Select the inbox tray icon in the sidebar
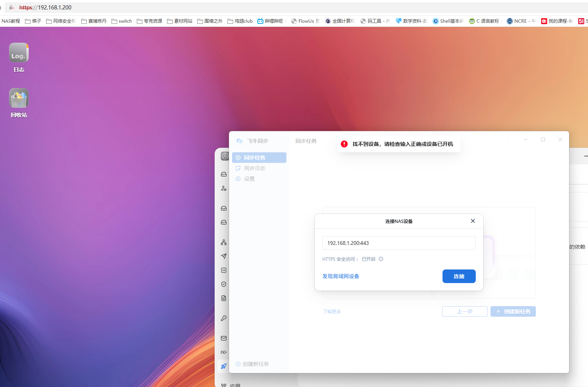The height and width of the screenshot is (387, 588). pyautogui.click(x=224, y=208)
